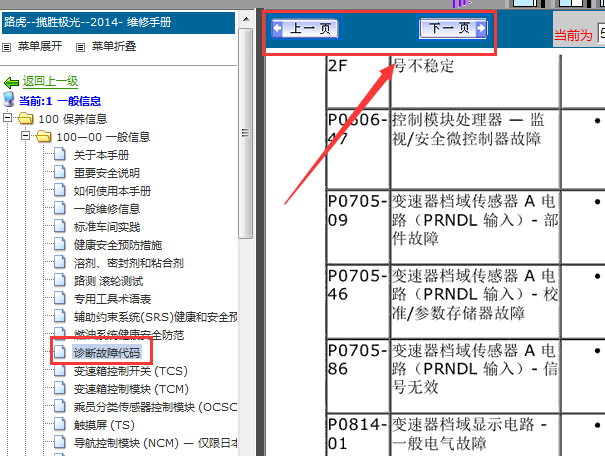Expand all menus via 菜单展开
The image size is (605, 456).
pyautogui.click(x=40, y=46)
